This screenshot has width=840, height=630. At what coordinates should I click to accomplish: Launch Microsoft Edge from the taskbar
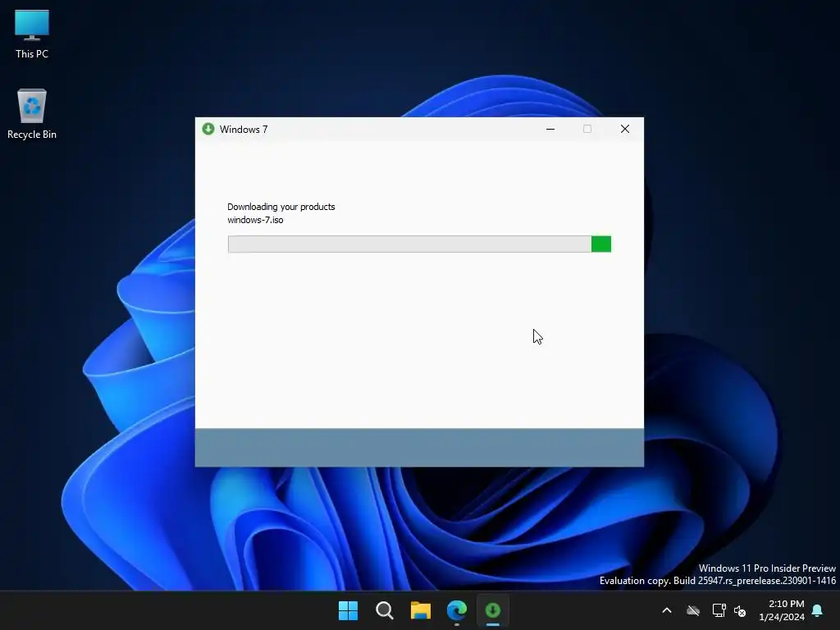[457, 610]
